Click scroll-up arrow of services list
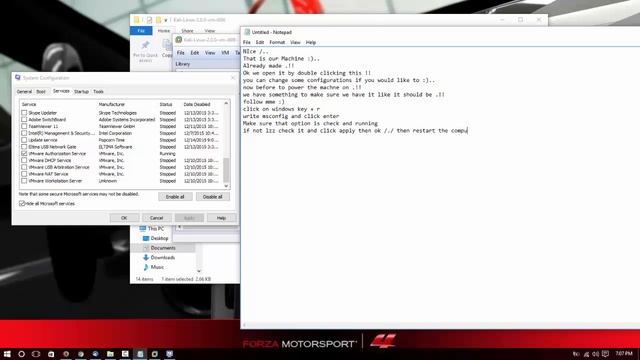Screen dimensions: 640x360 pyautogui.click(x=226, y=104)
